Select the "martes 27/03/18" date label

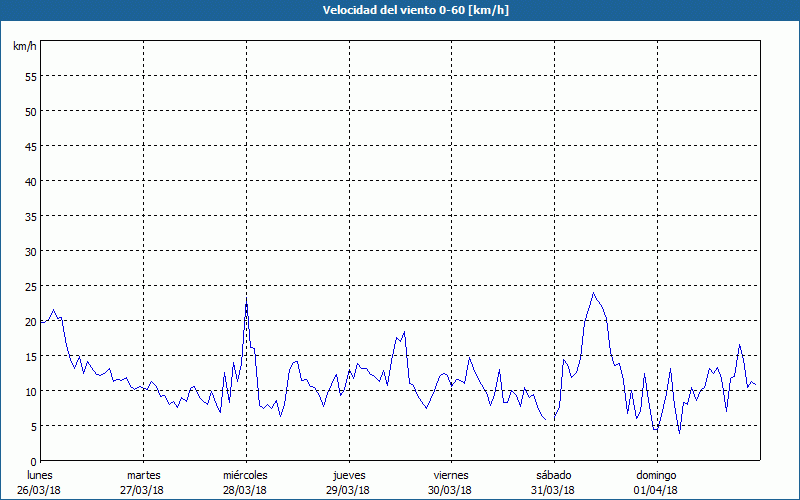pyautogui.click(x=143, y=482)
